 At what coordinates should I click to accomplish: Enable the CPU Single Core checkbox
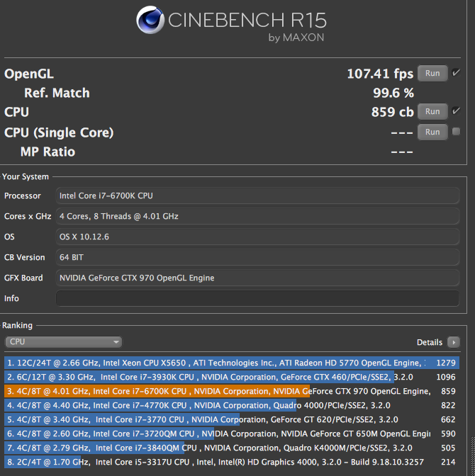pyautogui.click(x=456, y=132)
